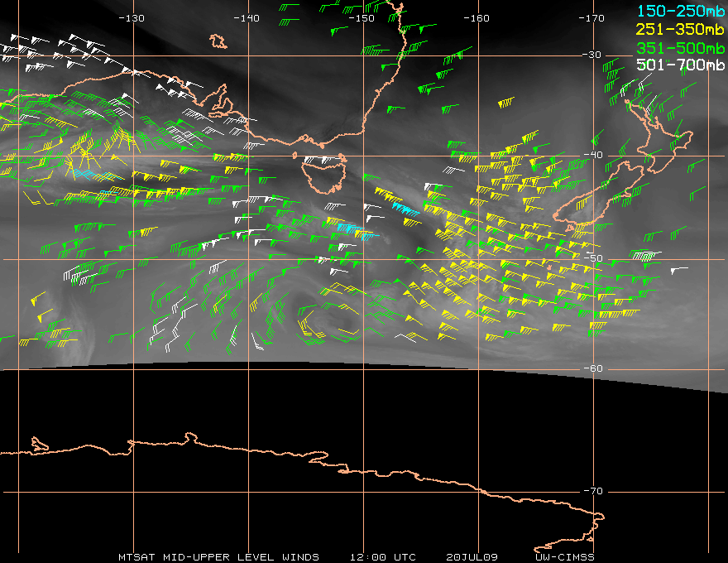Click the green 351-500mb legend label

[680, 48]
